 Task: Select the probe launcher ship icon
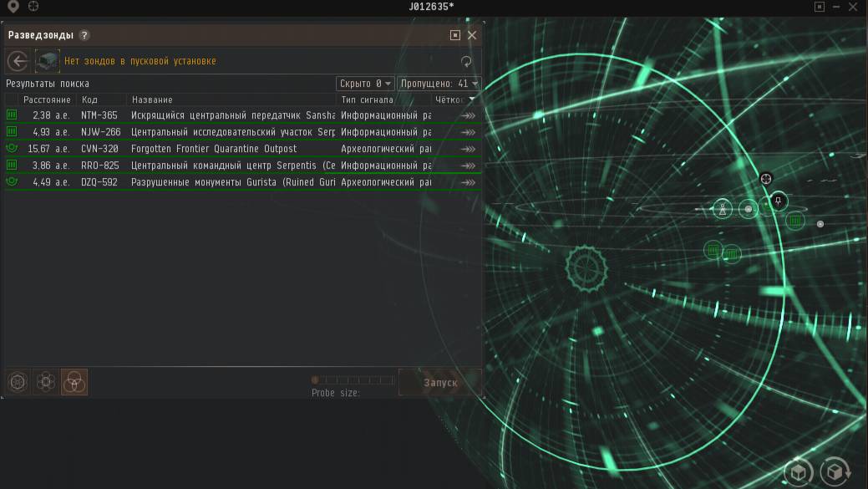47,61
